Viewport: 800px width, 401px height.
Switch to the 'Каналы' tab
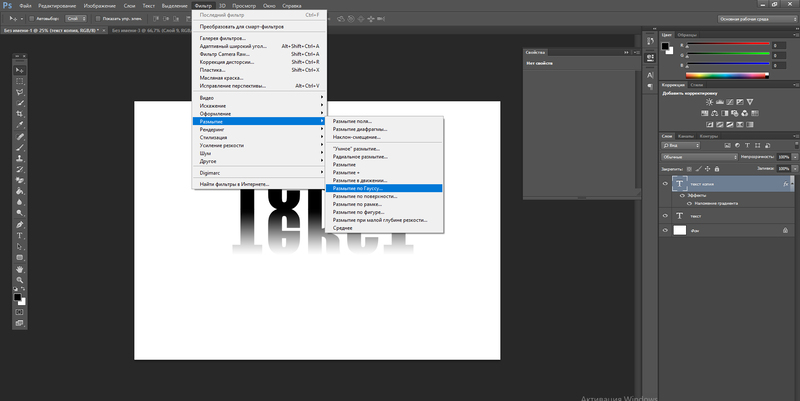click(x=686, y=136)
